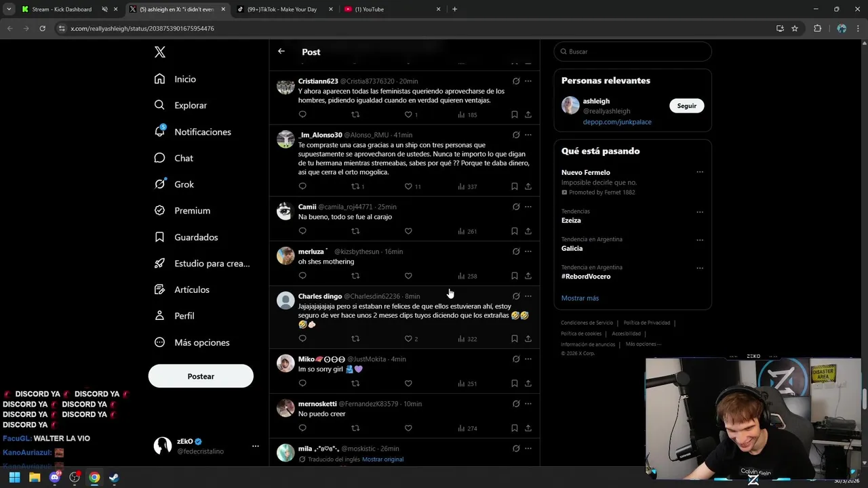This screenshot has width=868, height=488.
Task: Reload the page
Action: 42,28
